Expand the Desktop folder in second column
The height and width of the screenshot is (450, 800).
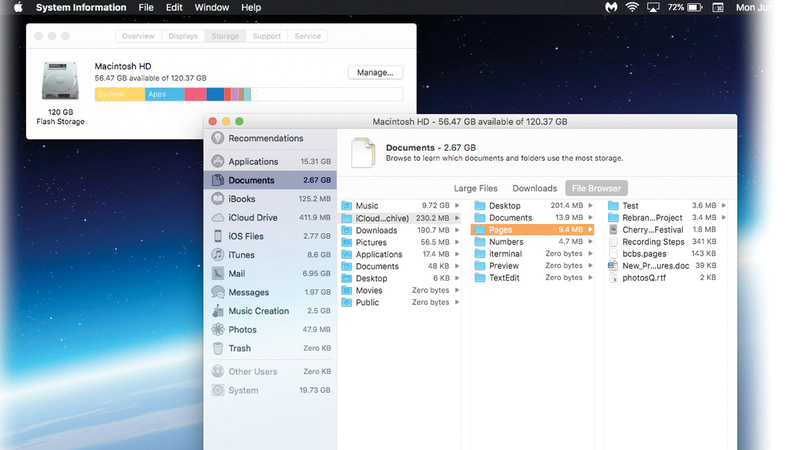(589, 205)
